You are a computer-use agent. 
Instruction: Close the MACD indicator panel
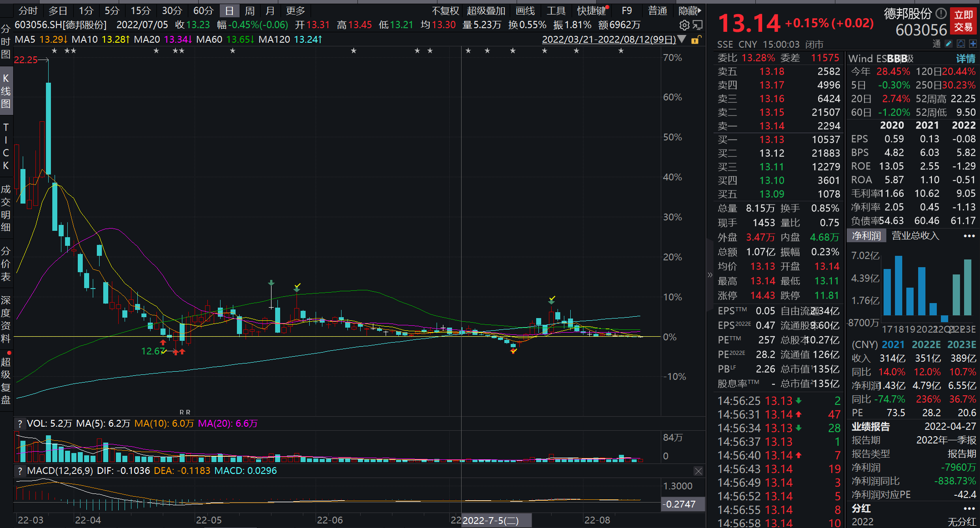point(698,471)
